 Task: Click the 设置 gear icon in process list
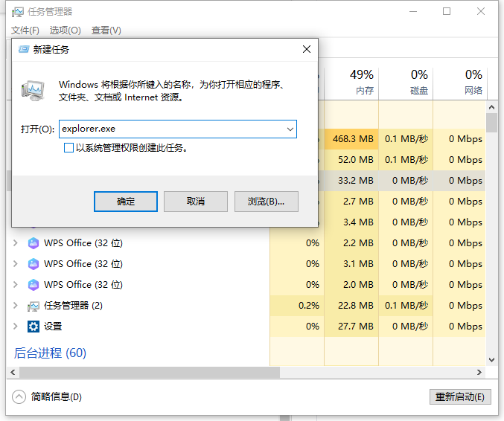(x=34, y=327)
